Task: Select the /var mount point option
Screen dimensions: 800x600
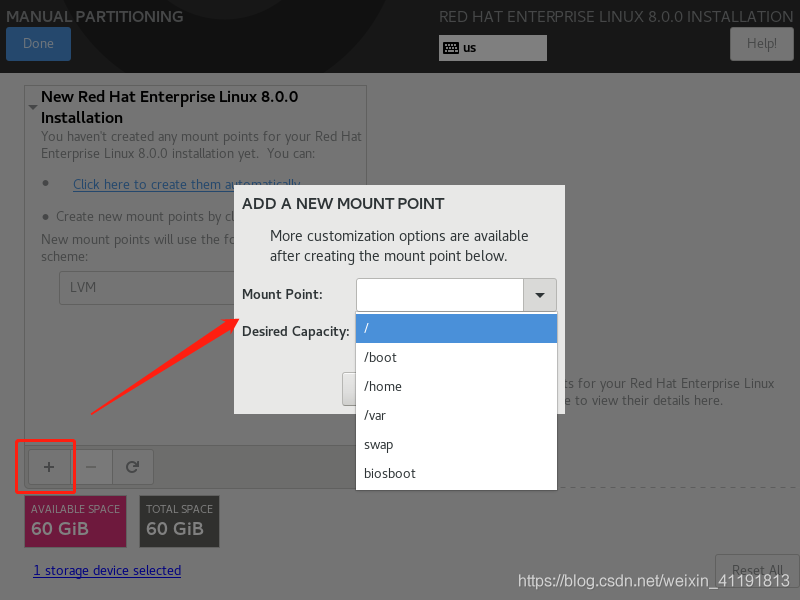Action: [x=456, y=415]
